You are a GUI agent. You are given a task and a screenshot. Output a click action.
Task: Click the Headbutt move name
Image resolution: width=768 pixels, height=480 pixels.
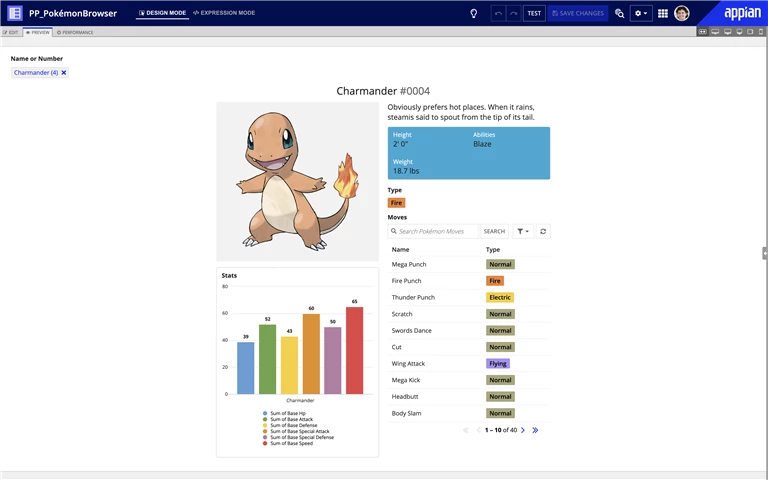(405, 397)
